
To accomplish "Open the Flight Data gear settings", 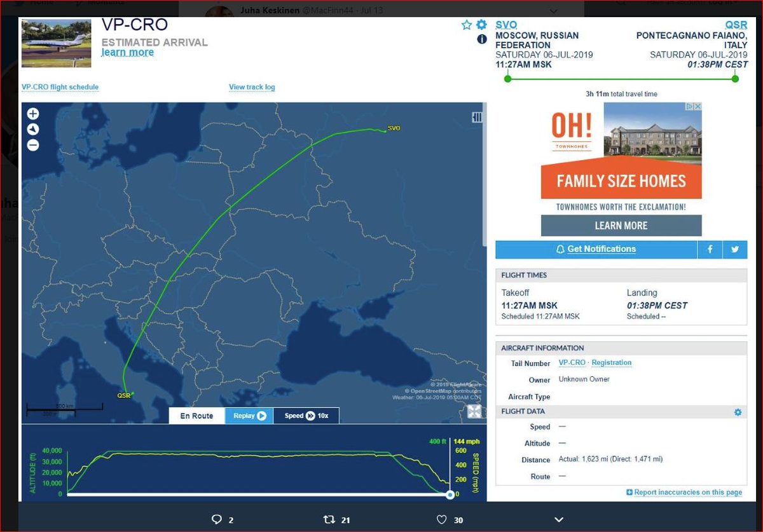I will tap(738, 413).
